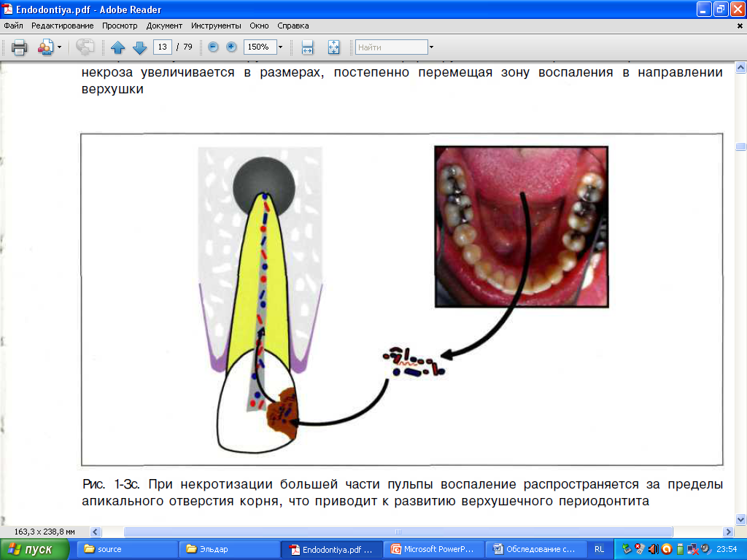Restore down the Adobe Reader window
Image resolution: width=747 pixels, height=560 pixels.
coord(721,9)
